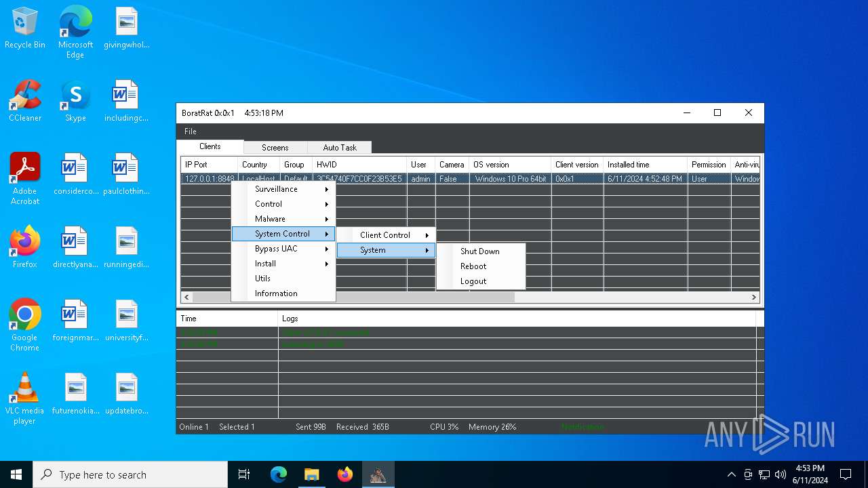Open the volume control in system tray
The height and width of the screenshot is (488, 868).
pyautogui.click(x=780, y=474)
